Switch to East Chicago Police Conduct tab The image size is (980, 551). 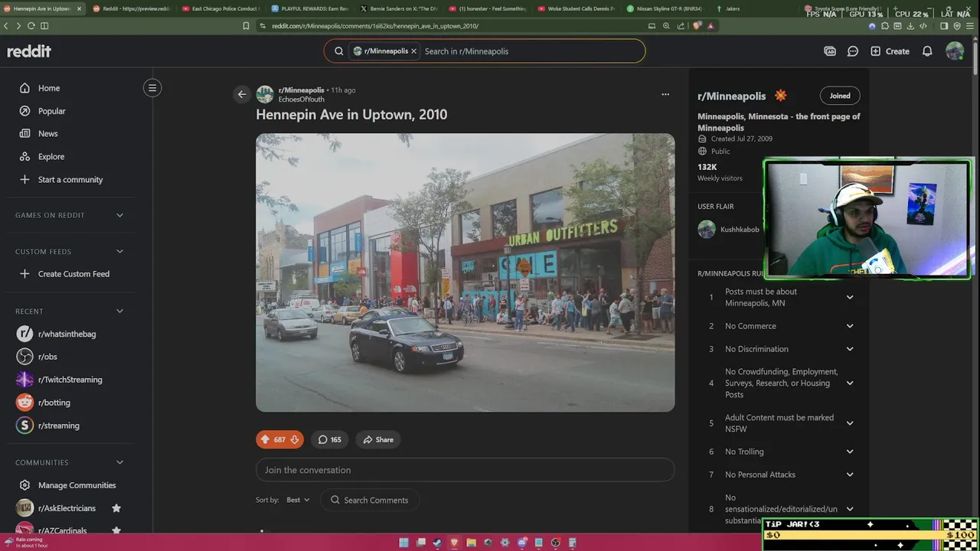pyautogui.click(x=220, y=8)
